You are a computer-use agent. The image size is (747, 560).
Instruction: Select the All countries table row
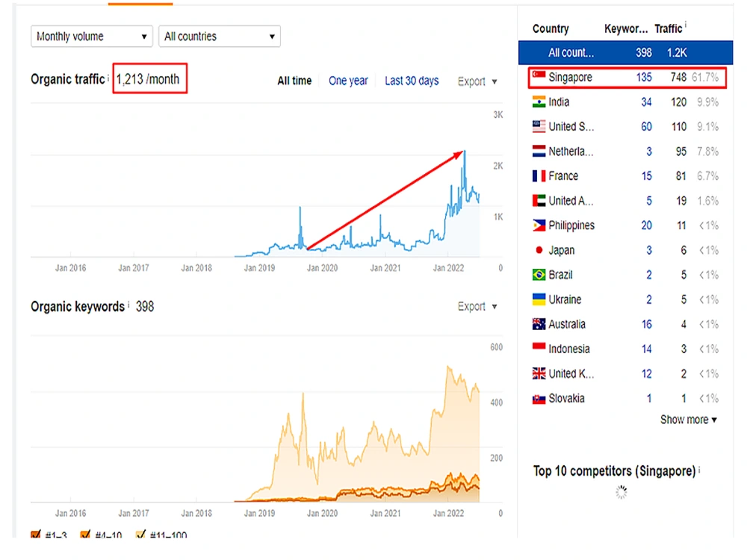[625, 52]
